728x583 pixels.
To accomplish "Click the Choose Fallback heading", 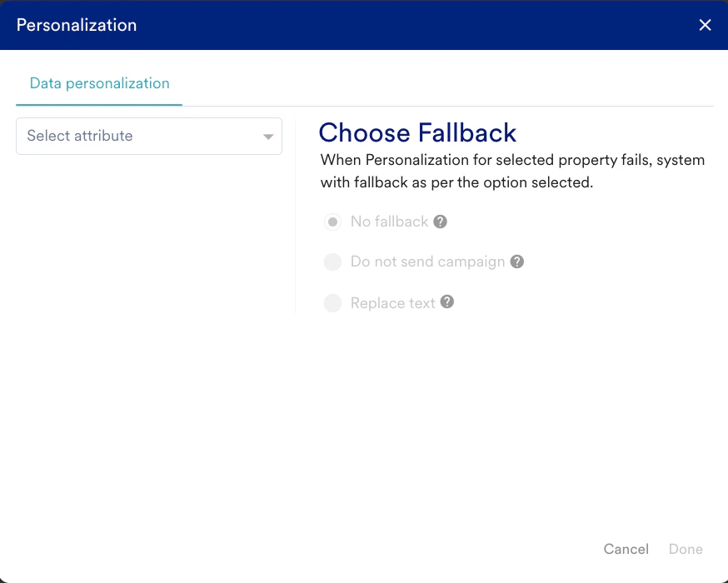I will point(417,133).
